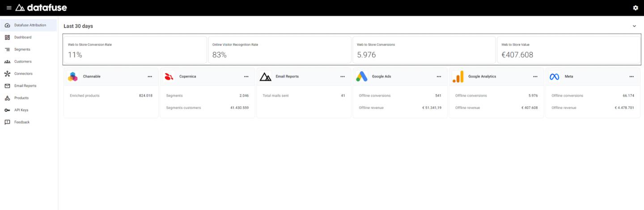Click Meta offline conversions value 66.174
This screenshot has height=210, width=644.
tap(628, 95)
